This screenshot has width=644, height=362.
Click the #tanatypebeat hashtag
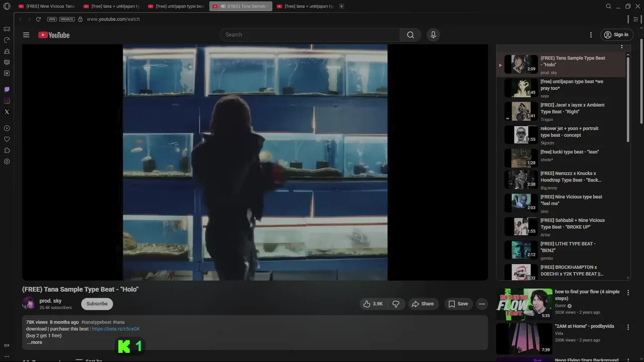click(96, 322)
